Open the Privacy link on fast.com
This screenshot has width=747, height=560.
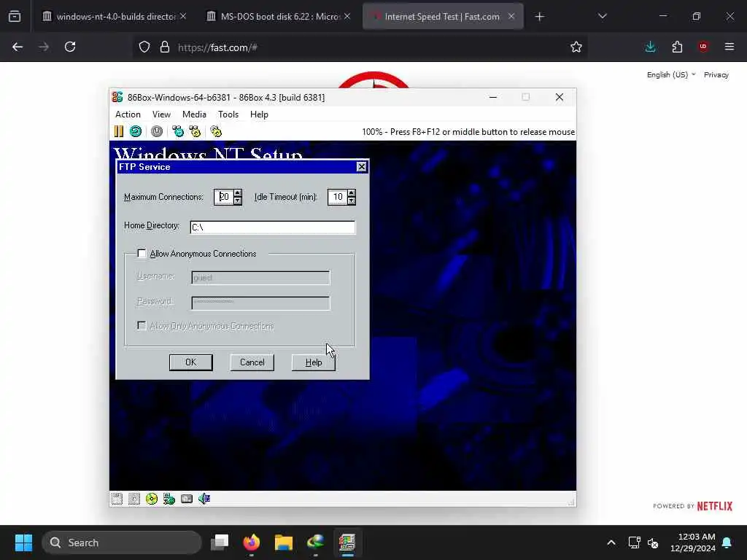(x=716, y=75)
